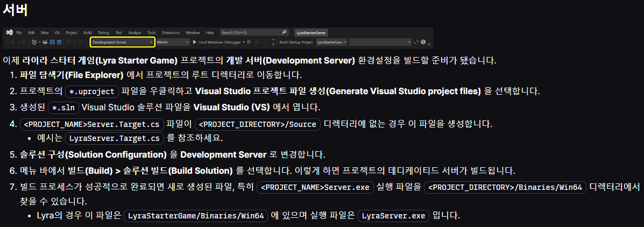Expand the toolbar overflow arrow at far right

click(x=429, y=44)
